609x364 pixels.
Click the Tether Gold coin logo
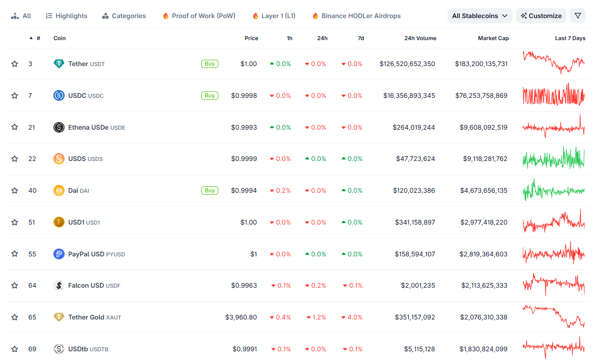[59, 317]
